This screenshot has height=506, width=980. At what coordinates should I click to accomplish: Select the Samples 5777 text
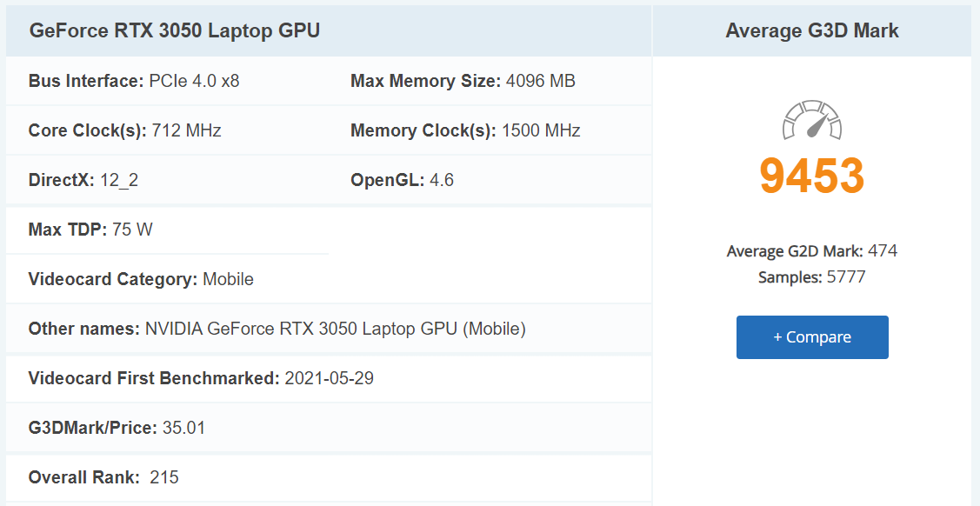coord(811,277)
